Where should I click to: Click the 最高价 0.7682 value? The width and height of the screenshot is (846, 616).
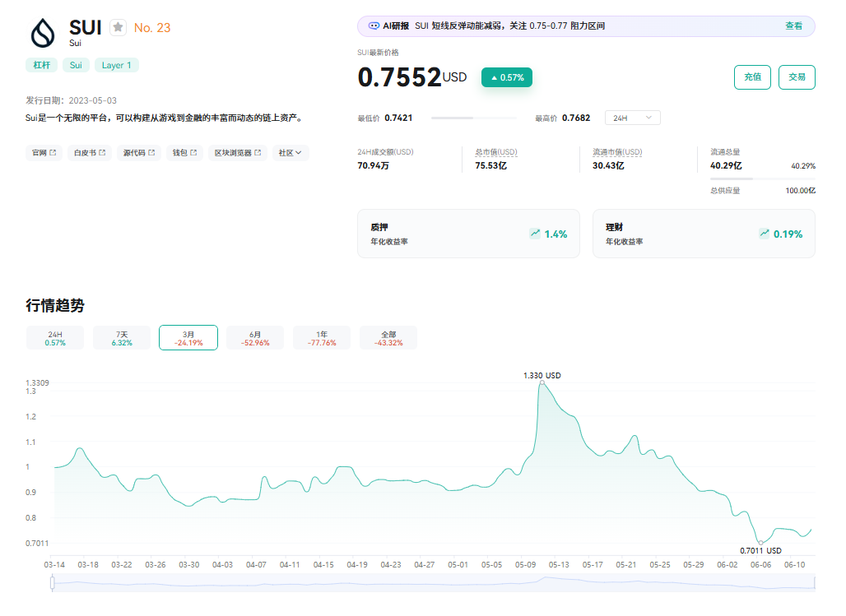576,118
